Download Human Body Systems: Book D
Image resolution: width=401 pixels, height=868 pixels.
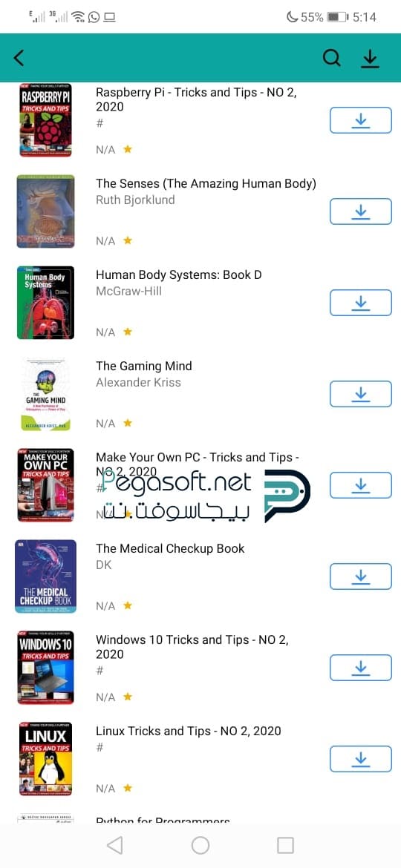[361, 303]
